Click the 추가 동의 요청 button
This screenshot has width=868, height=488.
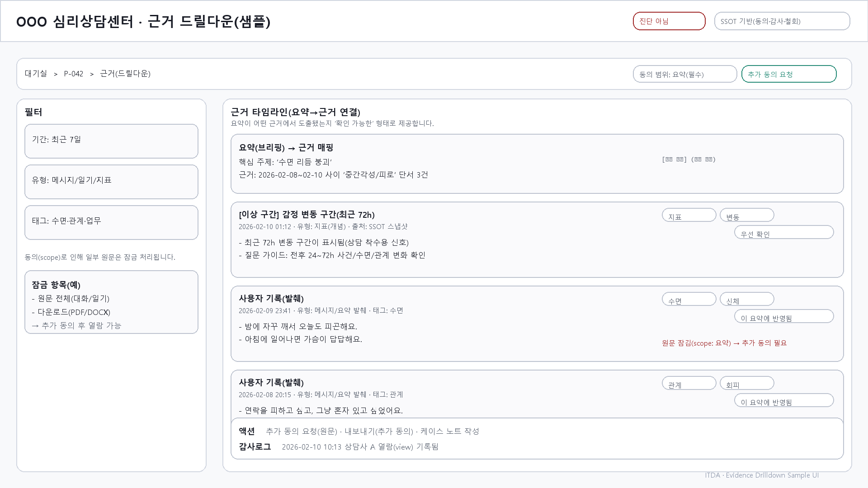[788, 74]
